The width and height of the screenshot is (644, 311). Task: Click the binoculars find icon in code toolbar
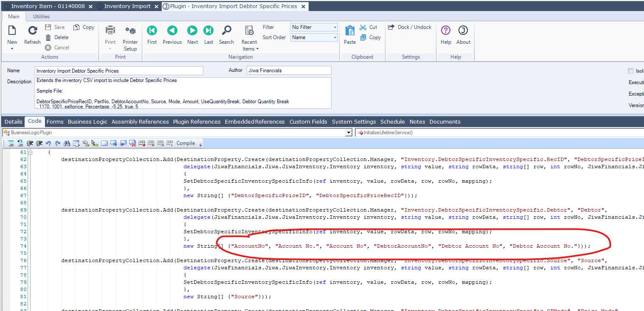[67, 144]
